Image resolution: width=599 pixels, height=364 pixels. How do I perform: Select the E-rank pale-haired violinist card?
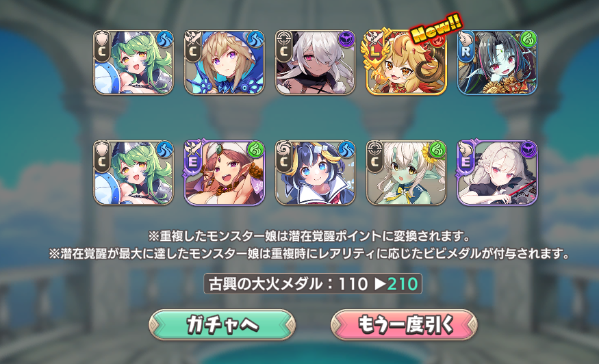(x=497, y=172)
